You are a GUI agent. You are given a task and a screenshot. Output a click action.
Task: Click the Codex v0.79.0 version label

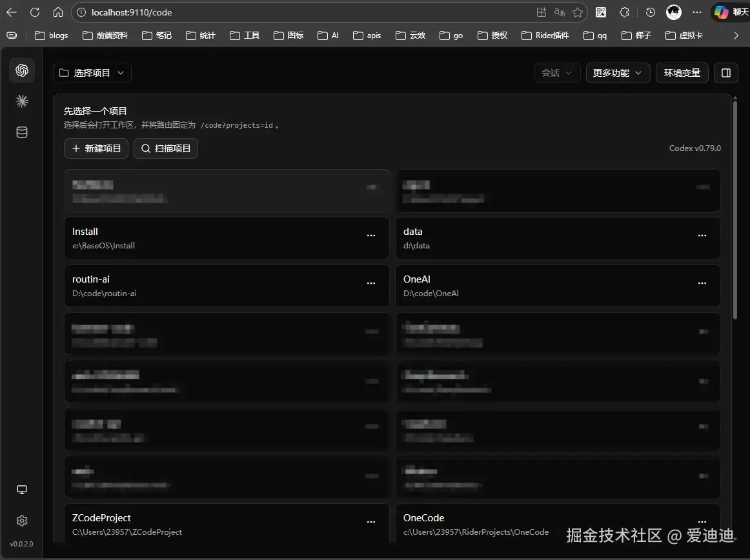pos(694,148)
